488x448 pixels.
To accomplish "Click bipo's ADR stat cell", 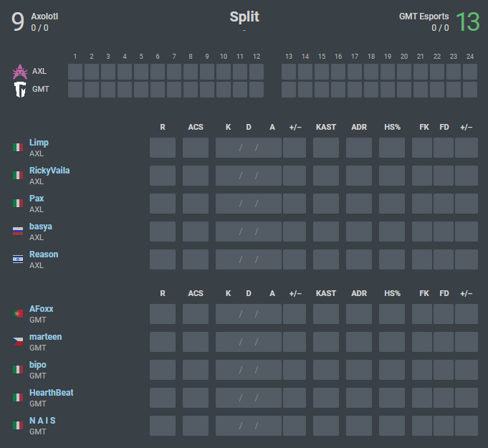I will click(359, 370).
